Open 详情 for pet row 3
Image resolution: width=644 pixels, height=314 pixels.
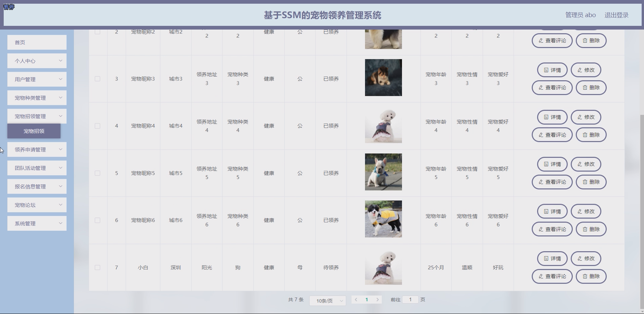(552, 70)
